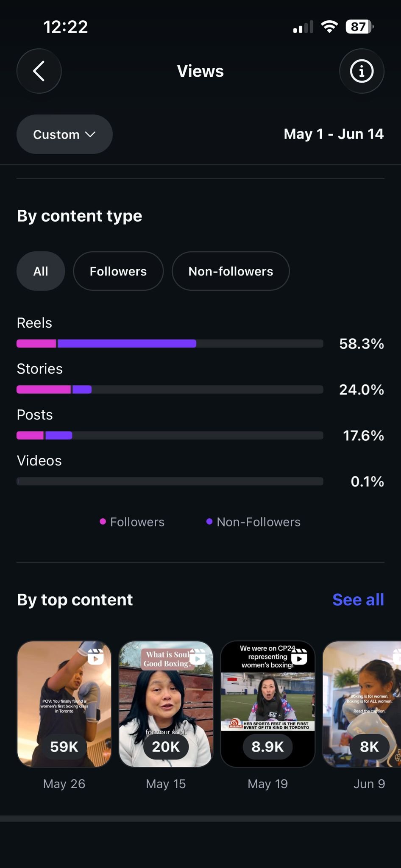401x868 pixels.
Task: Tap the back arrow button
Action: (39, 71)
